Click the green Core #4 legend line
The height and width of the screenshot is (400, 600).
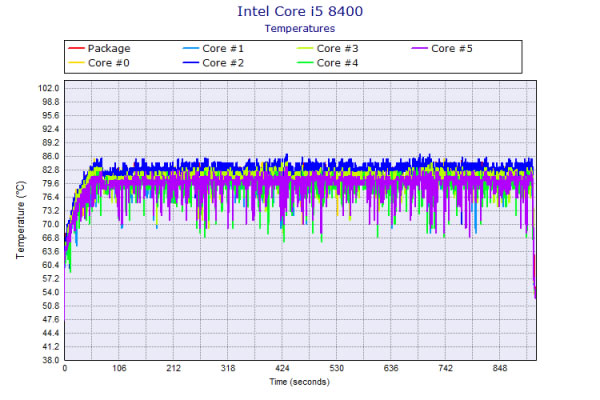(305, 63)
